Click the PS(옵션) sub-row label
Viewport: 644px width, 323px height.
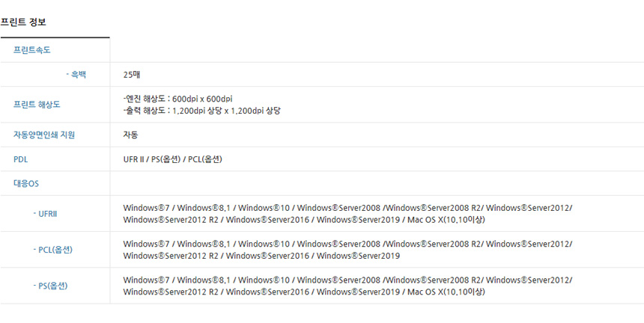point(50,286)
